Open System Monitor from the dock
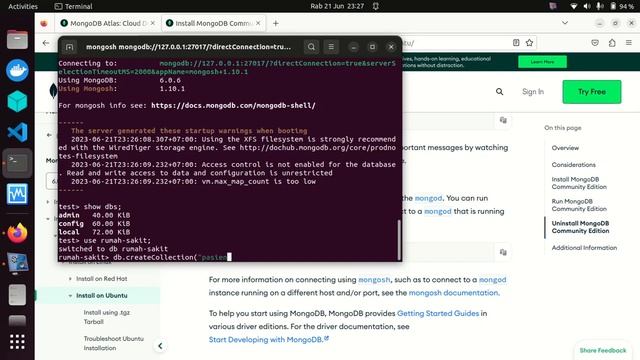Screen dimensions: 640x360 pos(17,194)
